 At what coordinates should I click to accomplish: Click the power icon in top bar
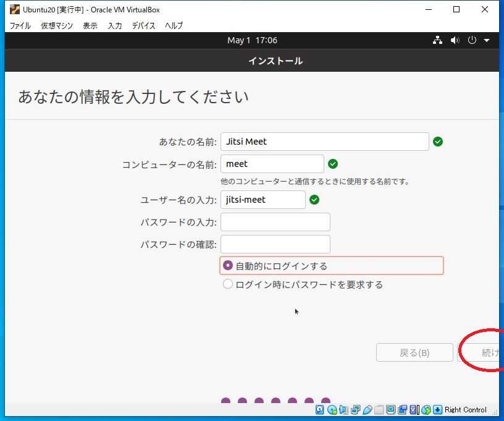pos(472,40)
